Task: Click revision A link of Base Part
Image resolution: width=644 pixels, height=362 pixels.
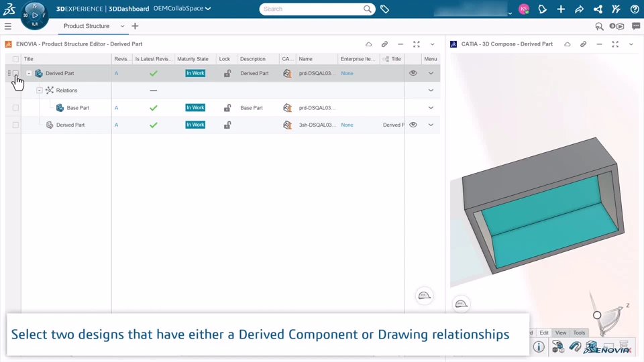Action: (x=116, y=107)
